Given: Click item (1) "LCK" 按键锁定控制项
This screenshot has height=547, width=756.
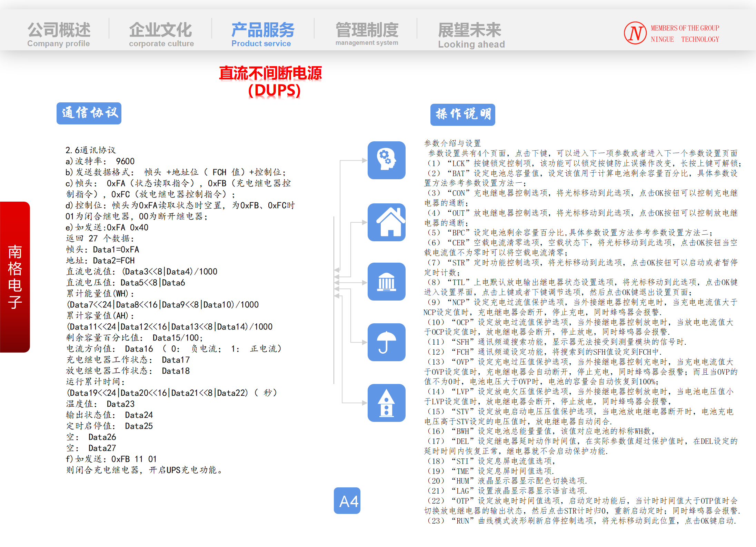Looking at the screenshot, I should [583, 163].
